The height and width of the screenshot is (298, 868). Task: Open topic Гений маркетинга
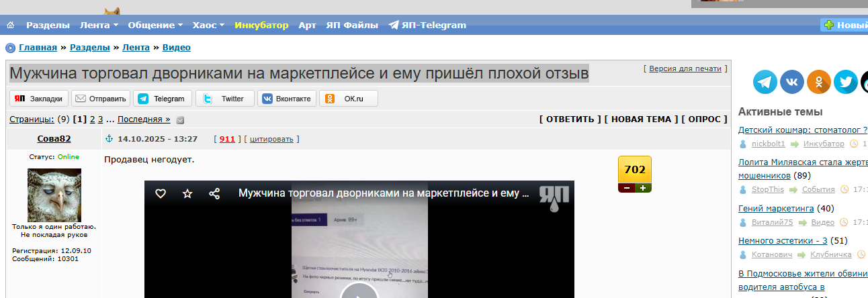tap(776, 209)
